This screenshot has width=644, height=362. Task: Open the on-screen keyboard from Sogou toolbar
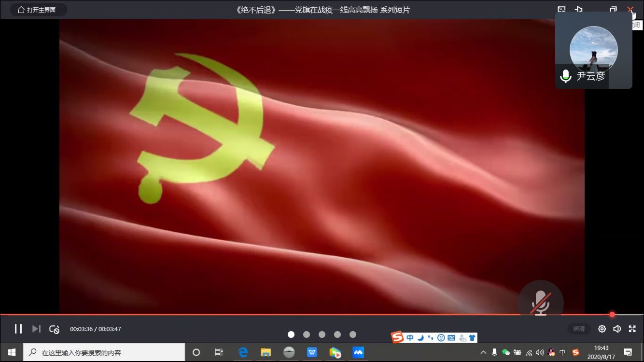click(451, 337)
